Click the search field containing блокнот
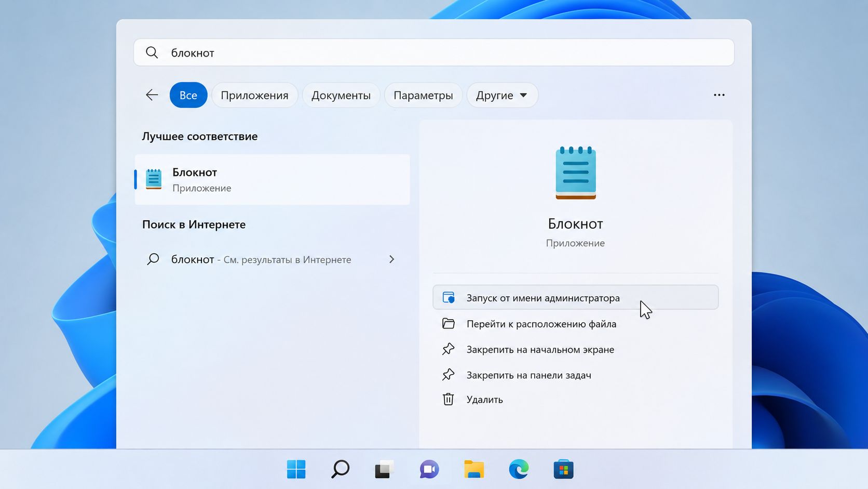This screenshot has height=489, width=868. [x=433, y=52]
